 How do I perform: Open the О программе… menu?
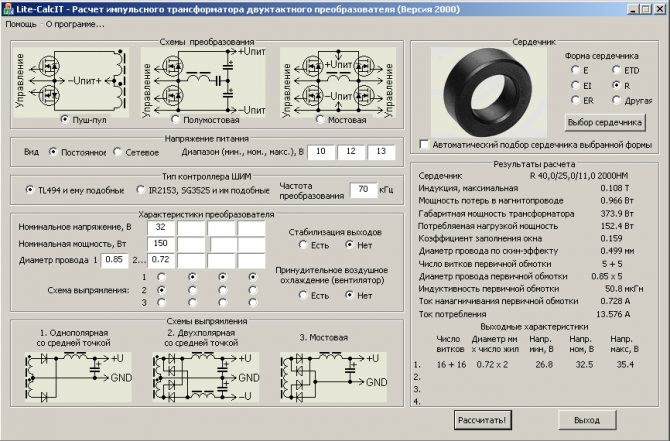[75, 24]
